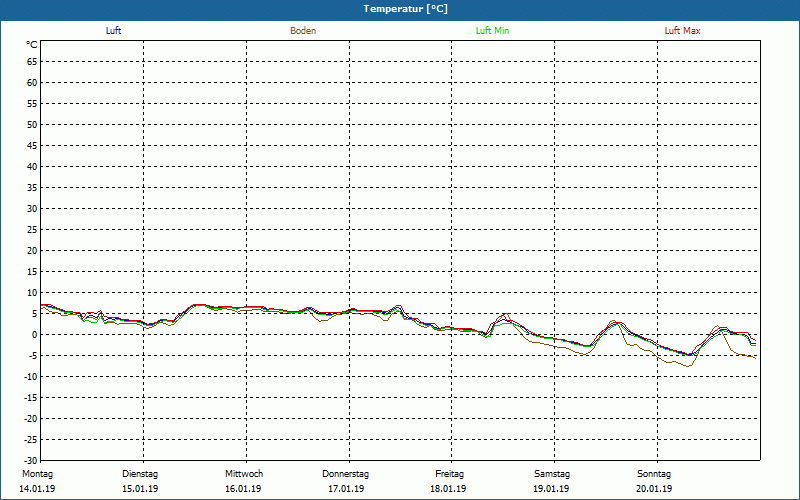800x500 pixels.
Task: Select the Donnerstag day label
Action: (345, 474)
